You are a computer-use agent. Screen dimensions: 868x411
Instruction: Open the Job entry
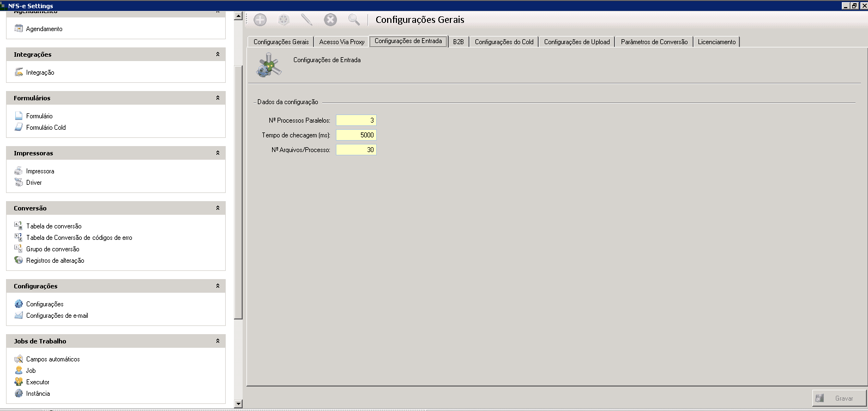[x=31, y=371]
